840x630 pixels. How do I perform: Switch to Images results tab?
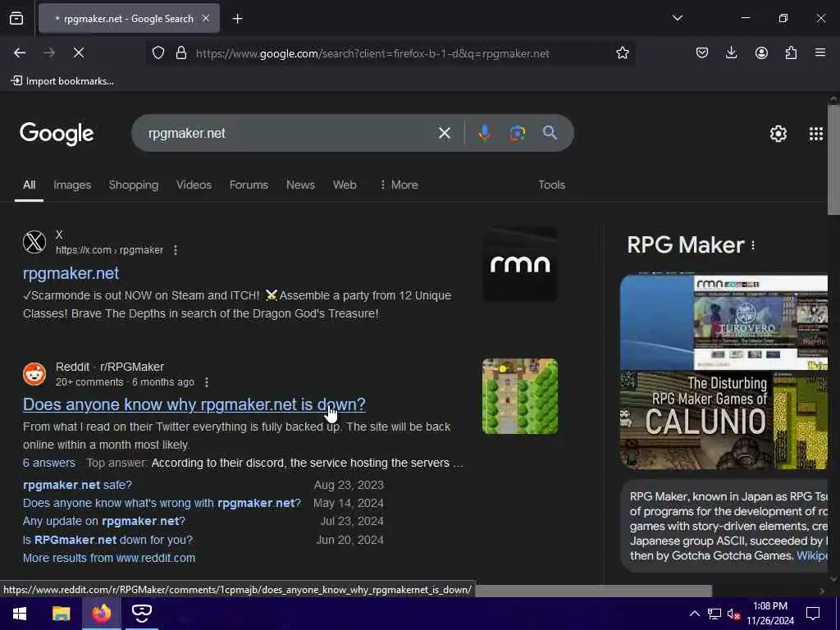tap(72, 185)
